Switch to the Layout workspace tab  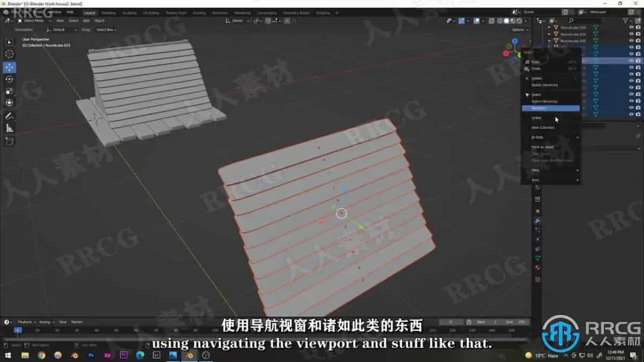(x=90, y=12)
